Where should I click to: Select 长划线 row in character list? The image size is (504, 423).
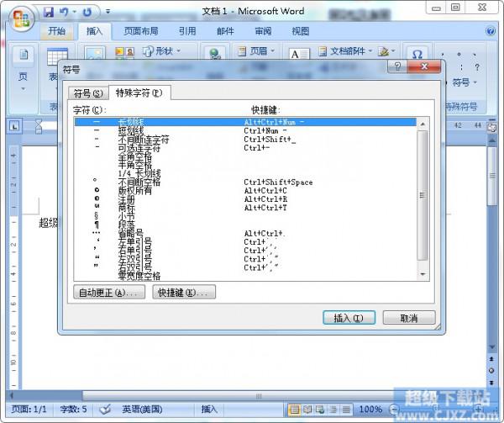click(x=245, y=122)
